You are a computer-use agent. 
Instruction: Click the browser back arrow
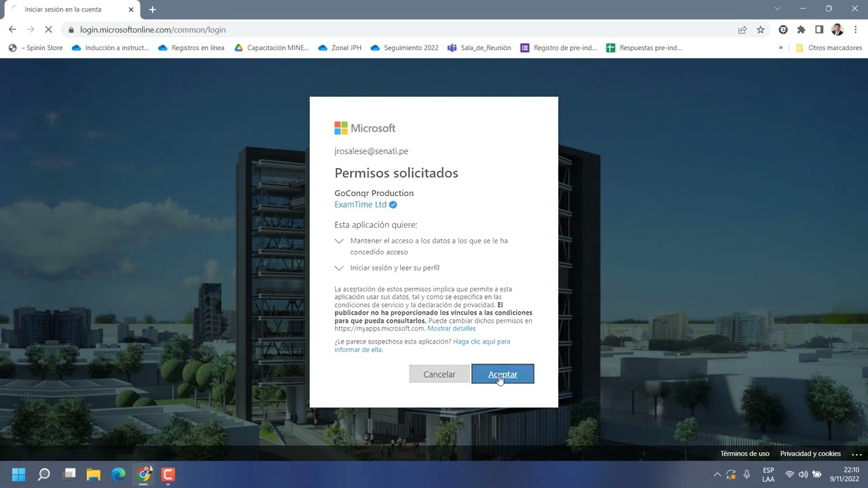click(12, 29)
